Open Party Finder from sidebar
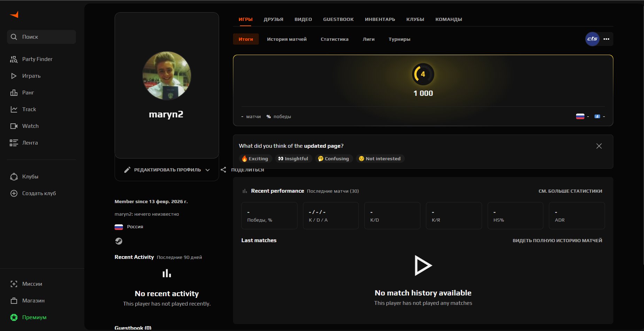Viewport: 644px width, 331px height. (x=37, y=59)
